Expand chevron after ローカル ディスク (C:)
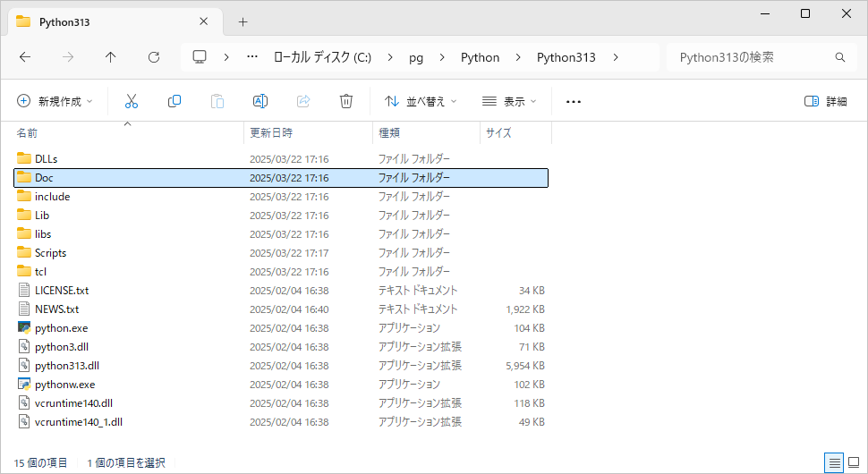868x474 pixels. pos(390,57)
